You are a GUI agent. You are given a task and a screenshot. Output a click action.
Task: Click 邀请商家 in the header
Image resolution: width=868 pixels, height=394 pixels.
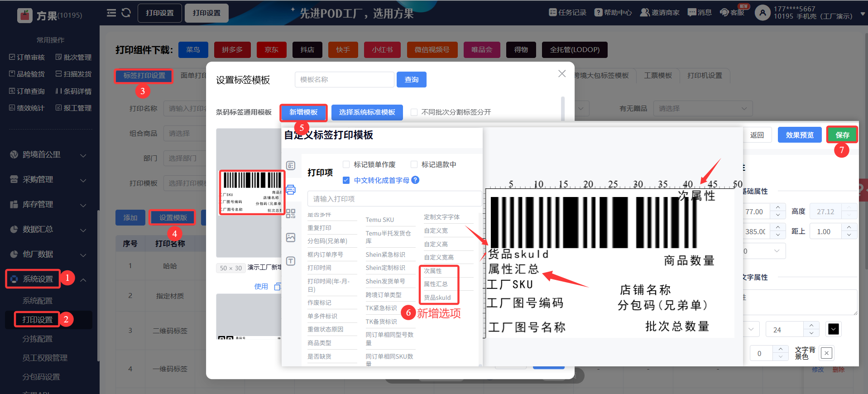(x=660, y=13)
